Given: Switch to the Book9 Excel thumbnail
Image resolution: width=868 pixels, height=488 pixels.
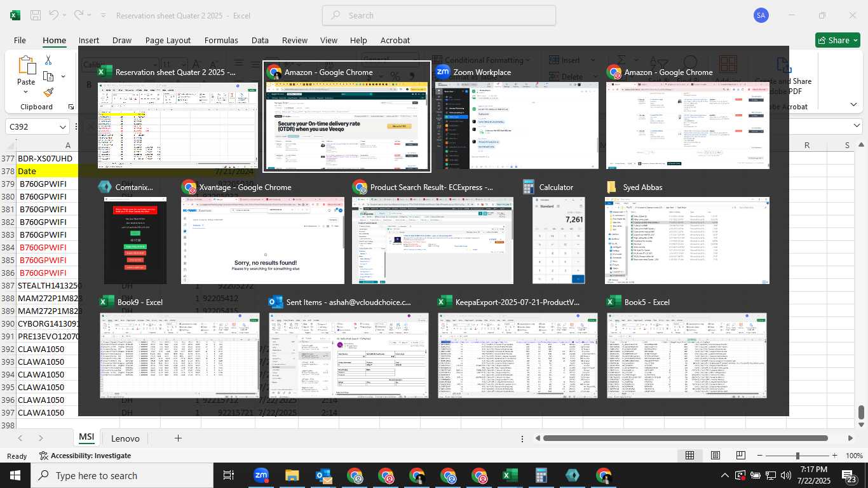Looking at the screenshot, I should pos(180,346).
